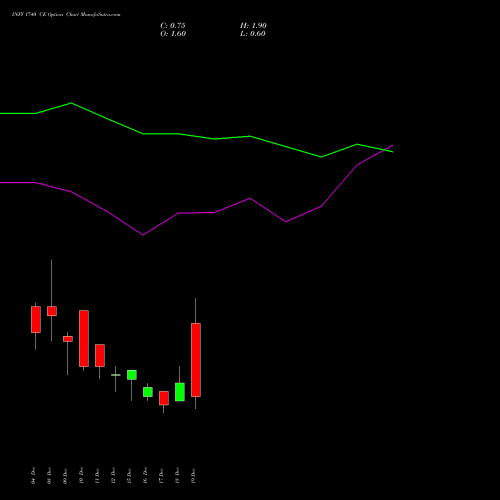
Task: Select the 17 Dec date label
Action: [161, 476]
